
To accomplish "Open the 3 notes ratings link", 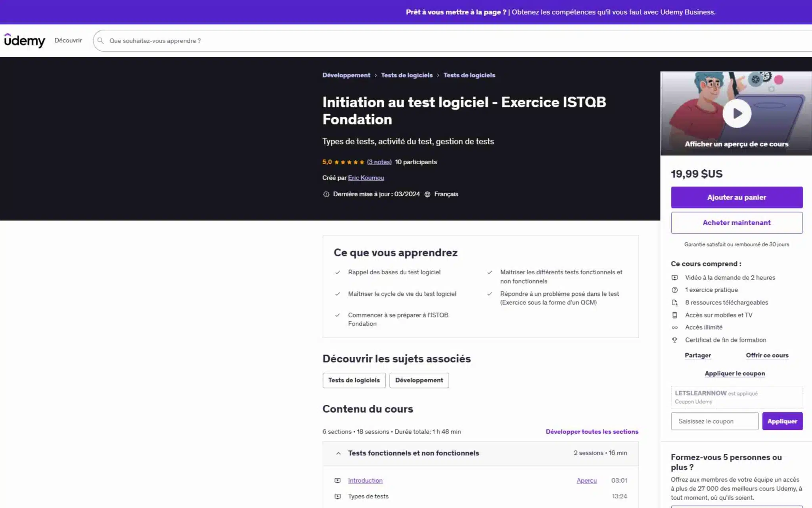I will coord(379,162).
